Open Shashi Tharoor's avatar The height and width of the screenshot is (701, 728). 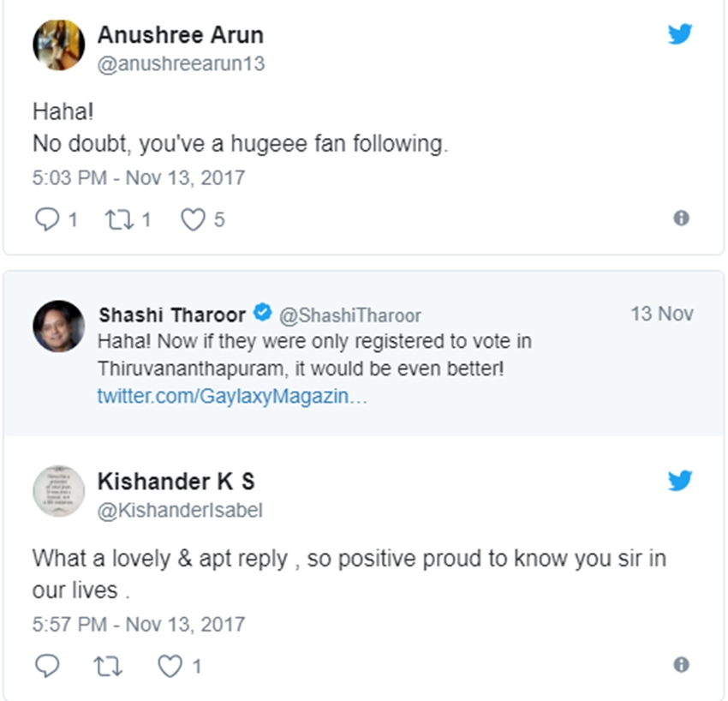[x=58, y=327]
